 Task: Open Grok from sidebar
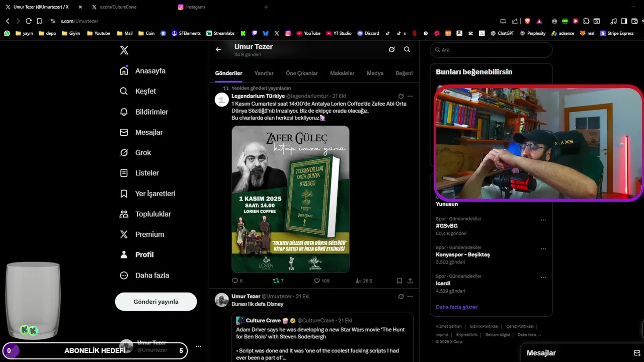point(135,152)
